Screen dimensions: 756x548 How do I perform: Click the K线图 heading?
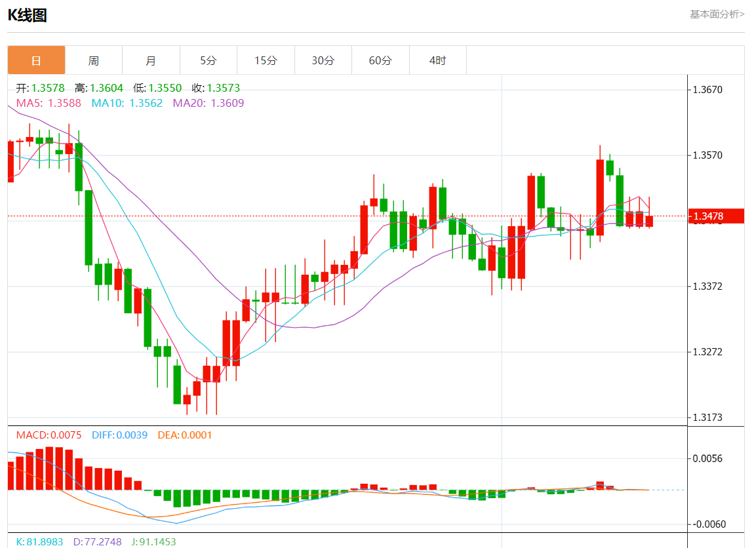[x=27, y=16]
